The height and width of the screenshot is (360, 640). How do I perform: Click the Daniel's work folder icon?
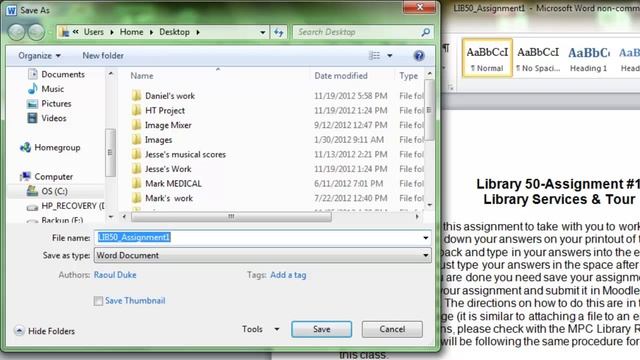coord(136,96)
